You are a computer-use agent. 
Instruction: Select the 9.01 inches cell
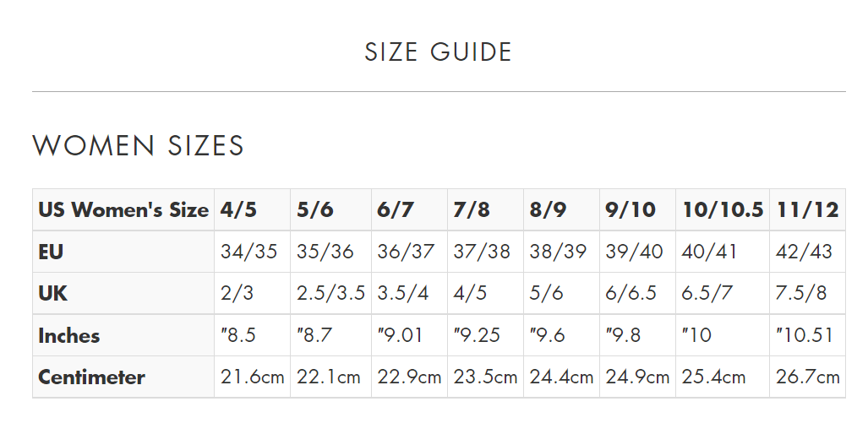pos(400,335)
